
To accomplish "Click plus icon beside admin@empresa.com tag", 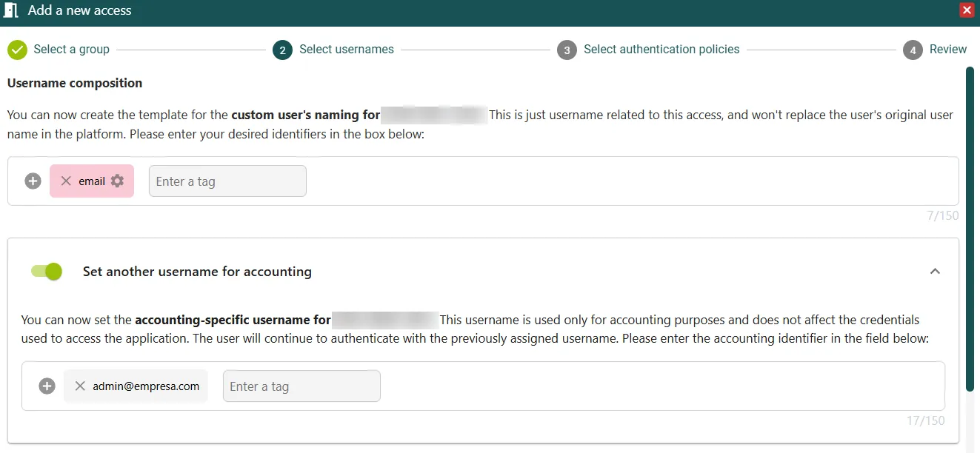I will pos(47,386).
